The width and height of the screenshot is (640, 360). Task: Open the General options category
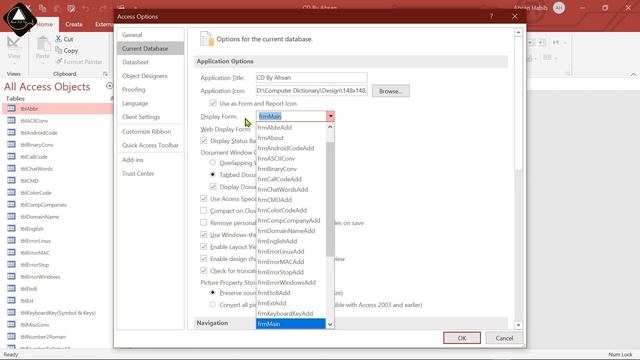(x=150, y=35)
